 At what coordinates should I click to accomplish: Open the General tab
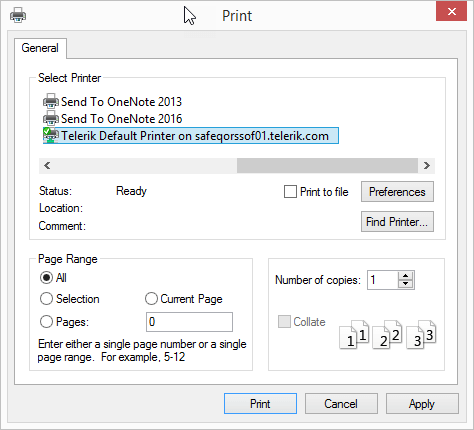(x=40, y=48)
